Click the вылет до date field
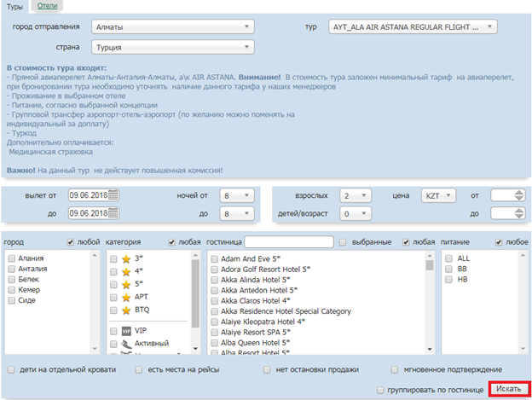532x400 pixels. point(93,213)
